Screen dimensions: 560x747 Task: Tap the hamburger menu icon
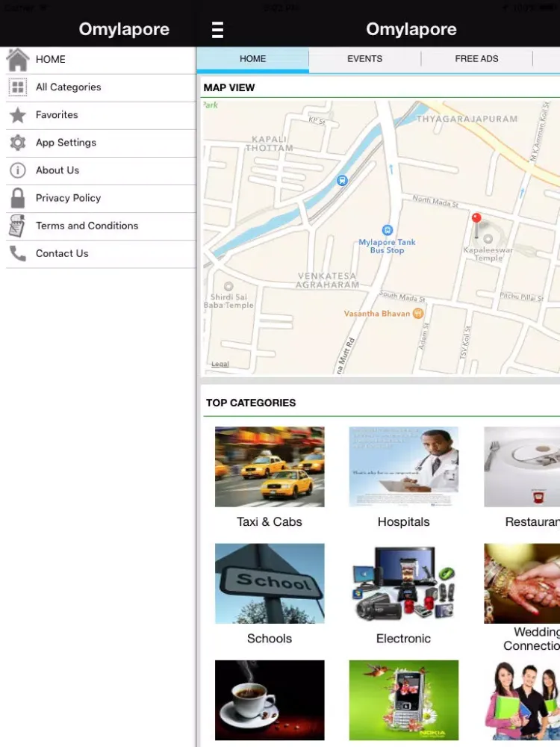pyautogui.click(x=217, y=30)
